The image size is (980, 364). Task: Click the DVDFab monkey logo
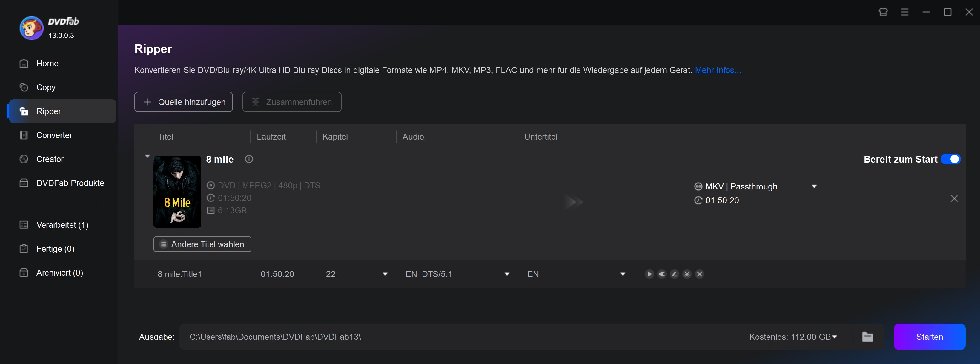coord(32,28)
